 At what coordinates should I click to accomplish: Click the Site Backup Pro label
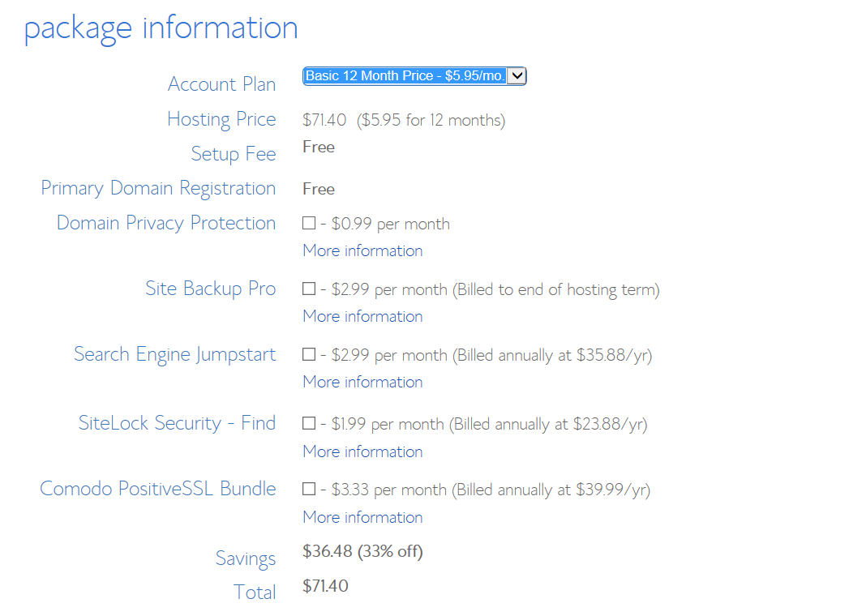click(x=211, y=289)
